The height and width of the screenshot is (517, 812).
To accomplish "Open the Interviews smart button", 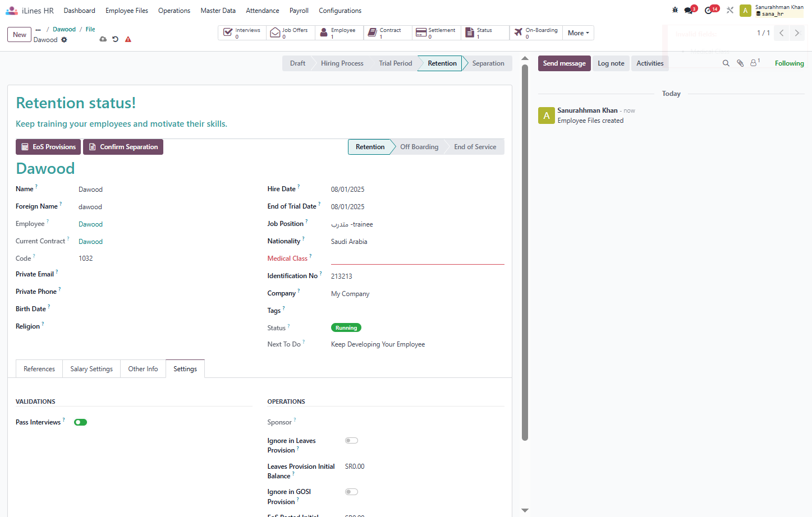I will [x=242, y=33].
